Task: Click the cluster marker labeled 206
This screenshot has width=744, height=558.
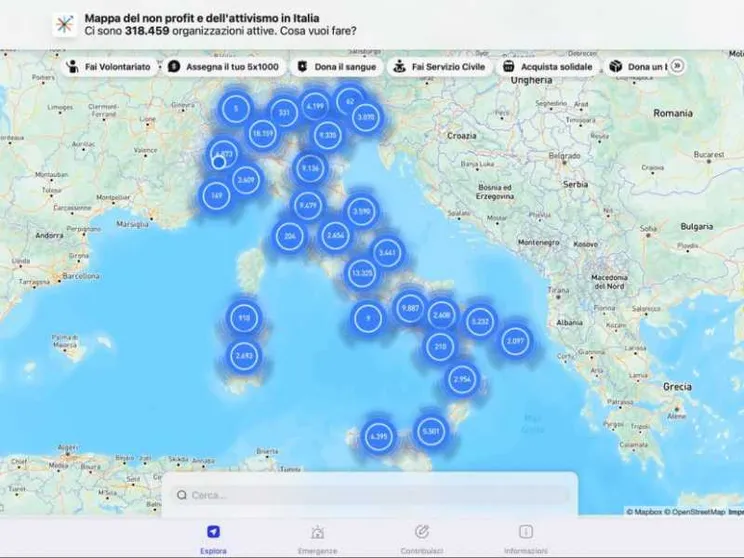Action: [289, 236]
